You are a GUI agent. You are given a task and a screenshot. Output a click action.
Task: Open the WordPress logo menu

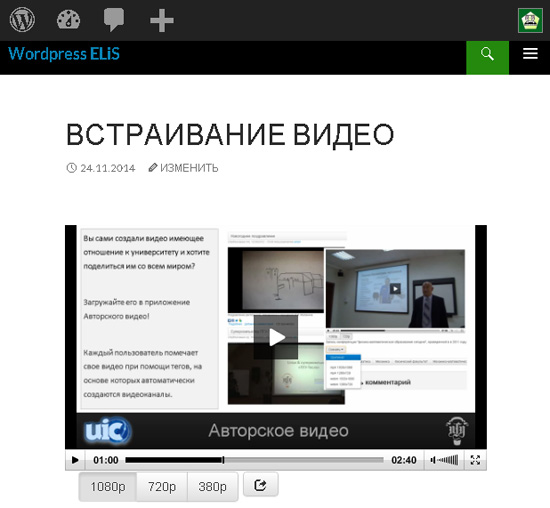[x=22, y=20]
